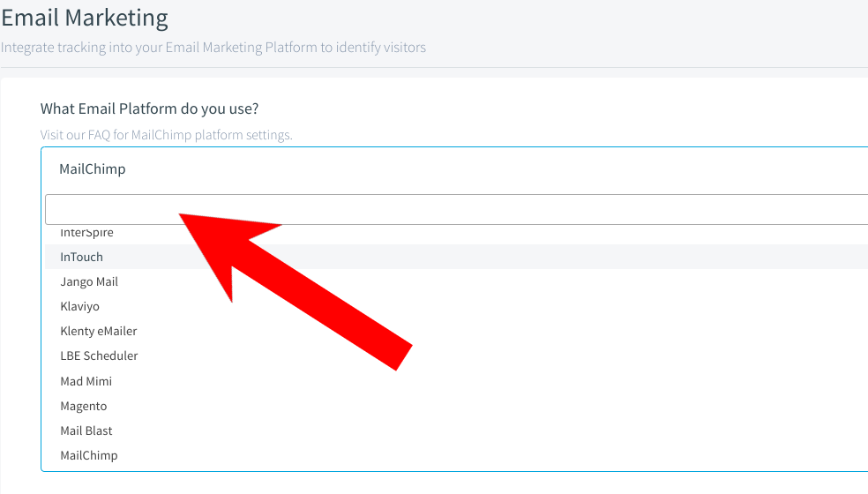Click the dropdown search input field

click(x=456, y=209)
